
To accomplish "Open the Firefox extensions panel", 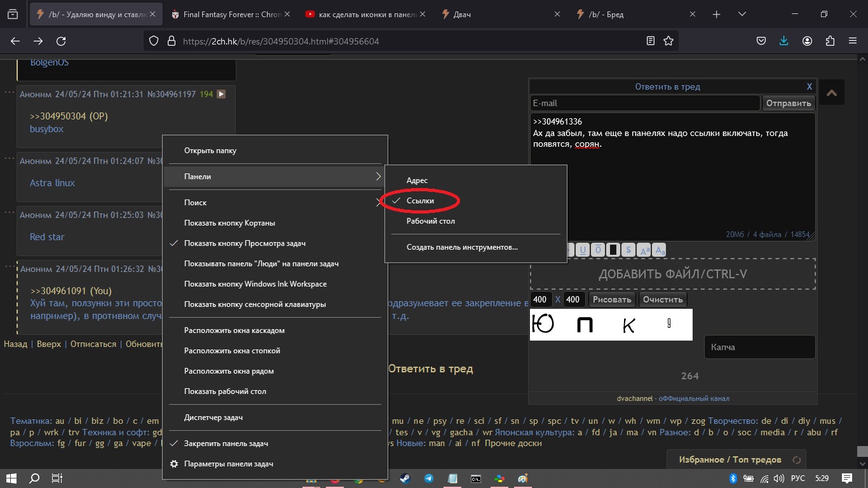I will click(x=830, y=41).
